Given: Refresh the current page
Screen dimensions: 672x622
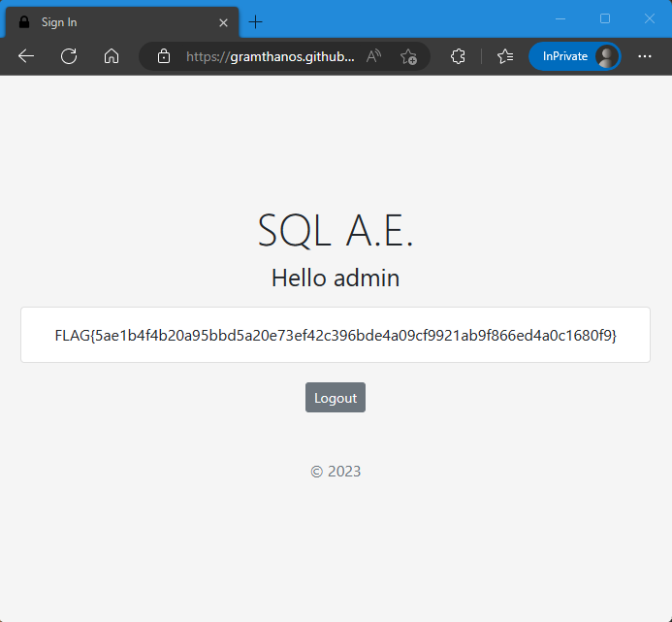Looking at the screenshot, I should (69, 56).
